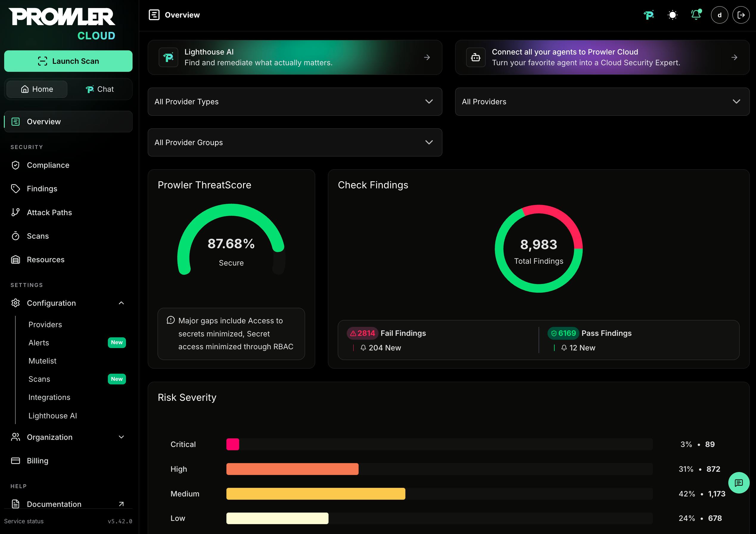The image size is (756, 534).
Task: Open user profile avatar 'd'
Action: [x=719, y=15]
